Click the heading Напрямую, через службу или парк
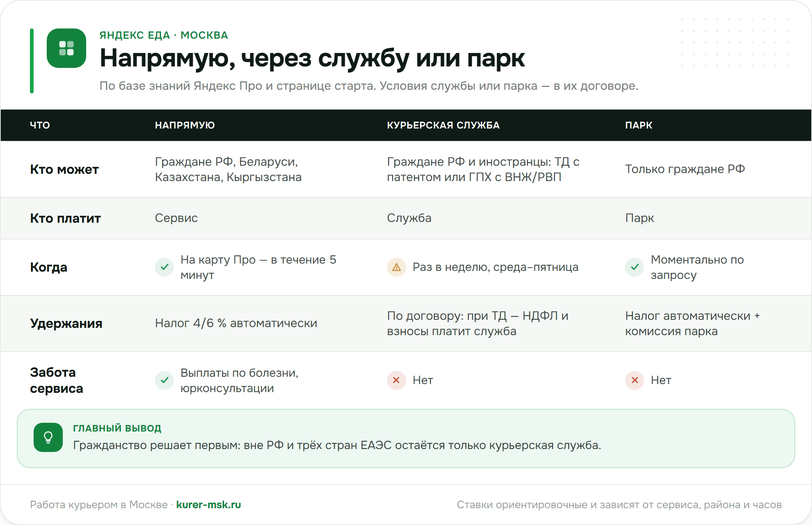The width and height of the screenshot is (812, 525). [312, 58]
